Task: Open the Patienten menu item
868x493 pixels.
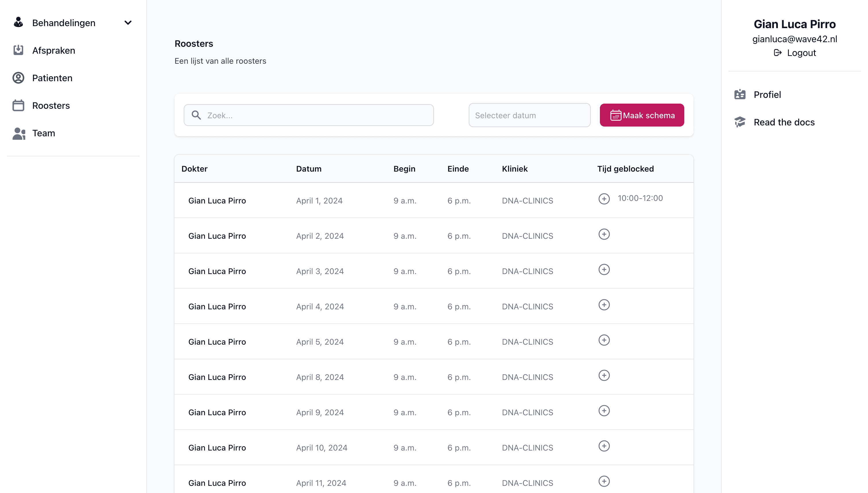Action: click(x=52, y=78)
